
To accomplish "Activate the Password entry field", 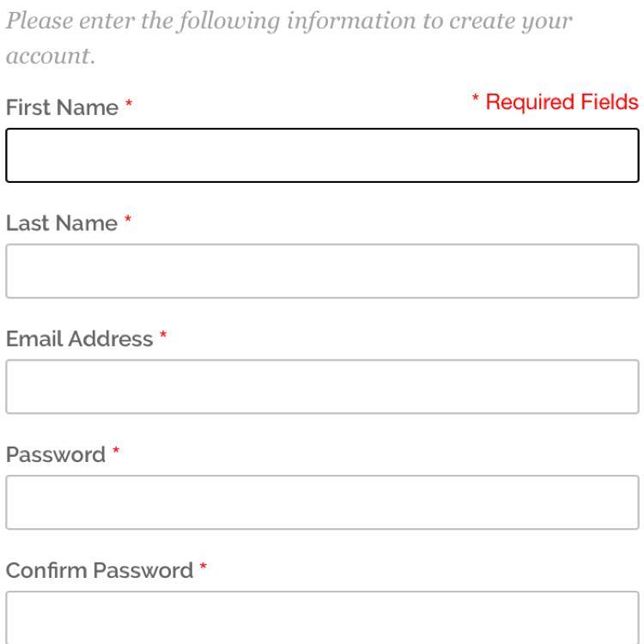I will (322, 502).
